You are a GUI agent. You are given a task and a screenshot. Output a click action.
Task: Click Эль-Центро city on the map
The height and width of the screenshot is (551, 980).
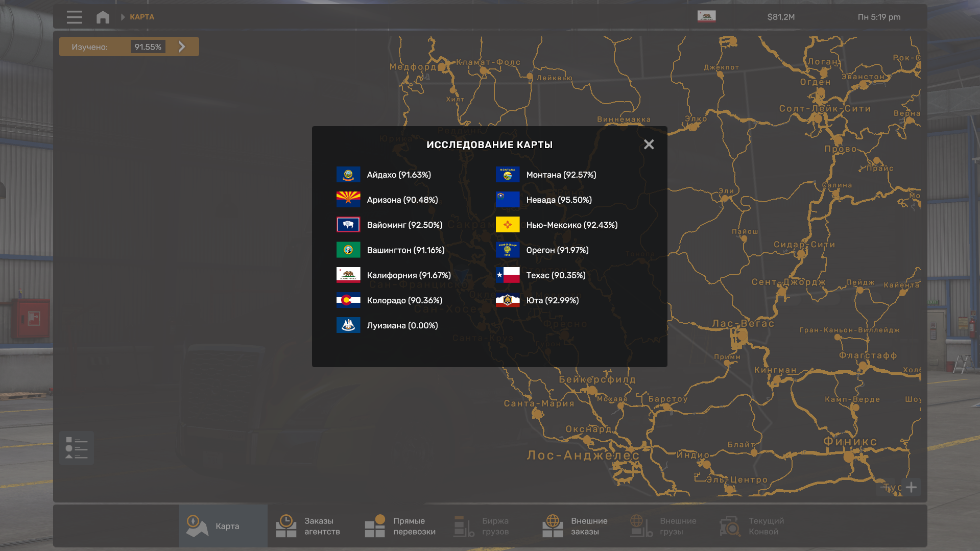coord(737,480)
